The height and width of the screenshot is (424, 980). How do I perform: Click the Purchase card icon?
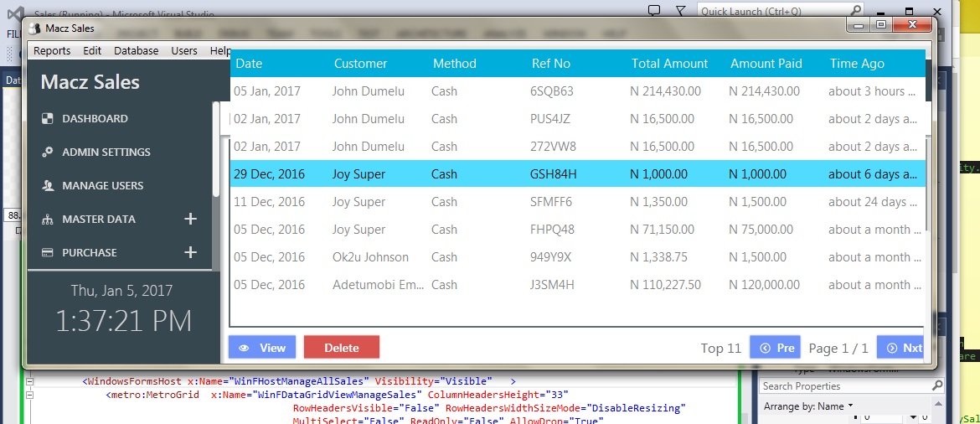pyautogui.click(x=48, y=253)
